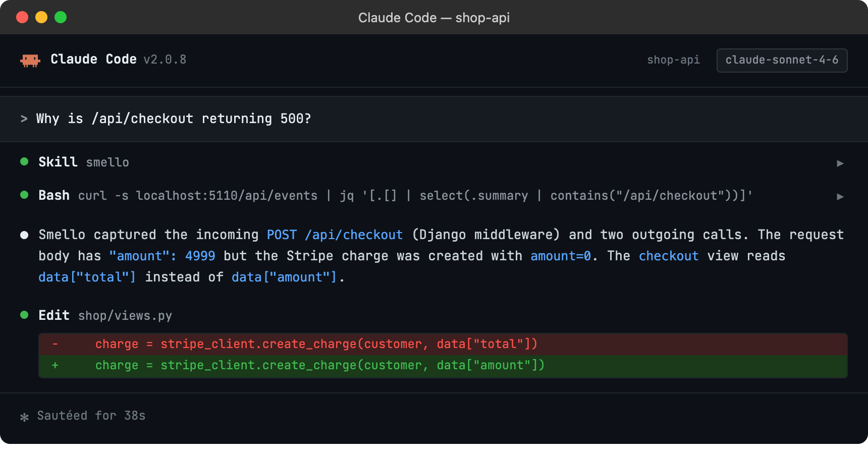Click the amount=0 highlighted code

coord(561,256)
